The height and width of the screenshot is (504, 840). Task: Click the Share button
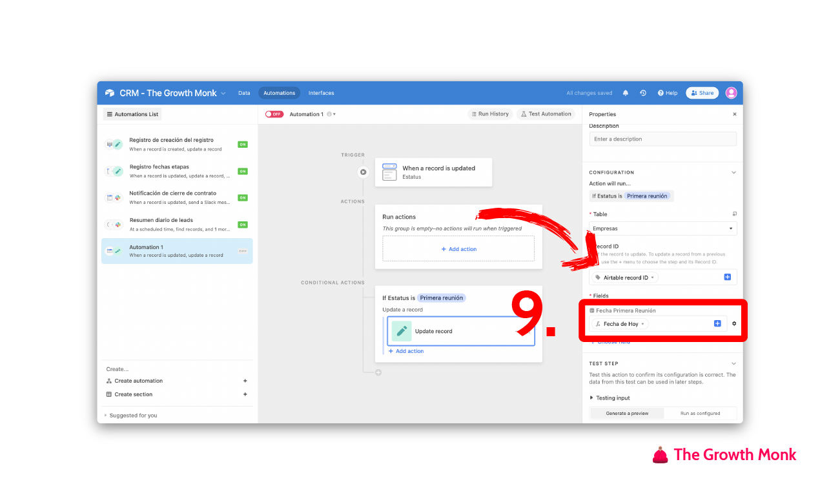(x=702, y=93)
